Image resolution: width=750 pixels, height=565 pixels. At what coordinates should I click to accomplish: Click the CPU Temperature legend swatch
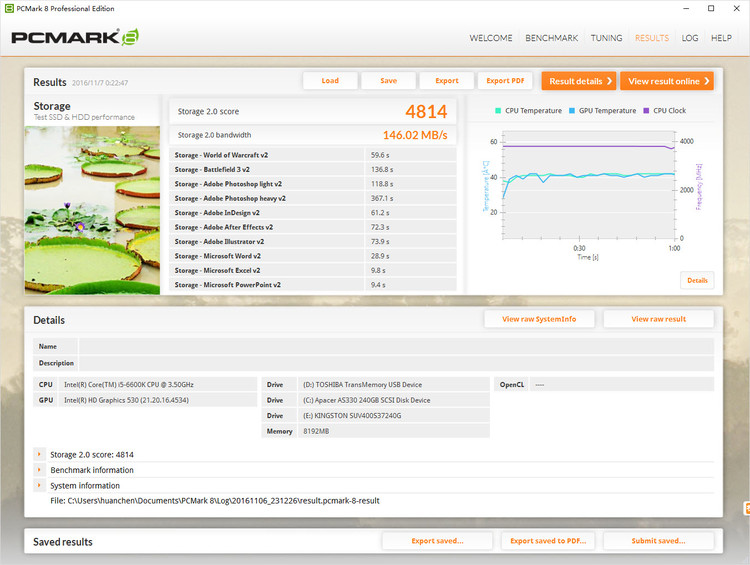498,111
